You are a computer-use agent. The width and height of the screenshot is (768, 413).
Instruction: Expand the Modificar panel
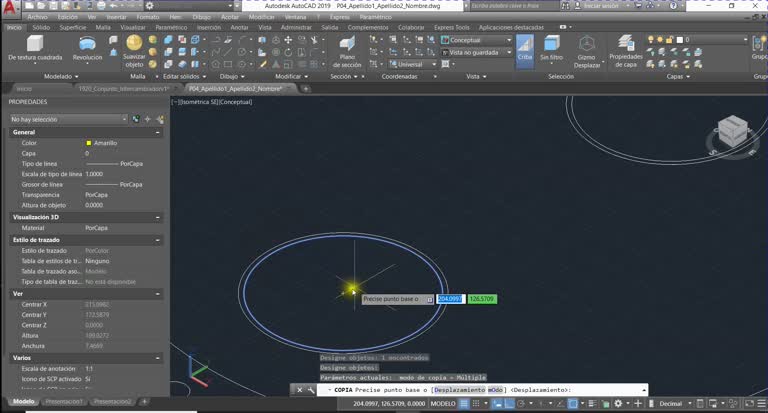point(291,76)
